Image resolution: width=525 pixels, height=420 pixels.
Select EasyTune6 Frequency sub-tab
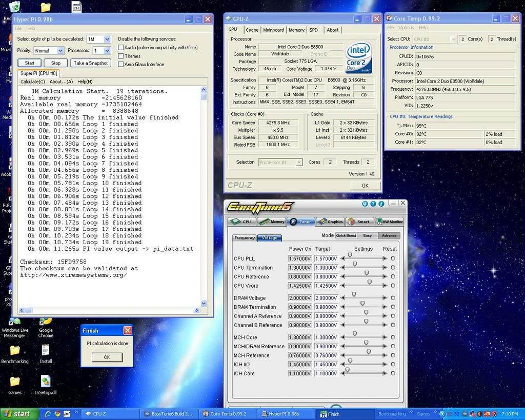[x=245, y=238]
